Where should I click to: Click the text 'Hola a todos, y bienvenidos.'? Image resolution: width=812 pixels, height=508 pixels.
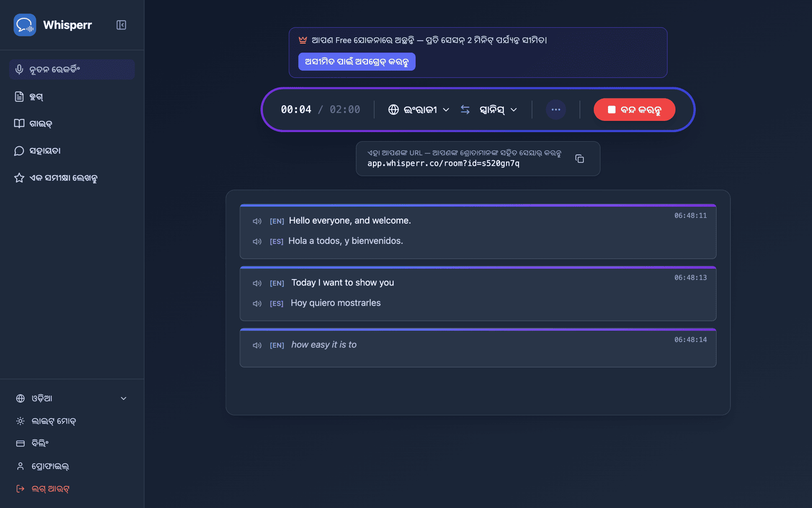(x=346, y=241)
